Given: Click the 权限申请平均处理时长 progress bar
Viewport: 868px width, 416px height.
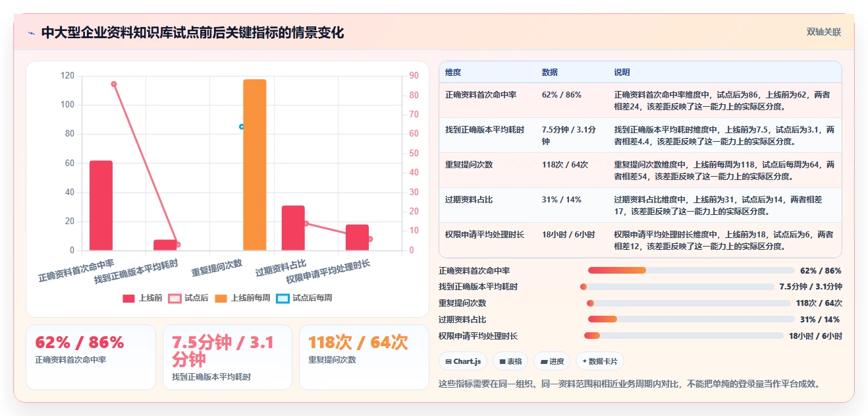Looking at the screenshot, I should tap(684, 336).
